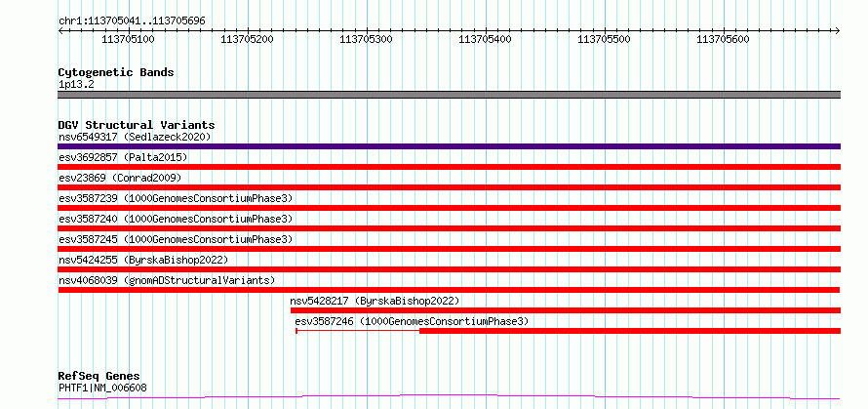
Task: Click the purple nsv6549317 variant bar
Action: click(x=450, y=146)
